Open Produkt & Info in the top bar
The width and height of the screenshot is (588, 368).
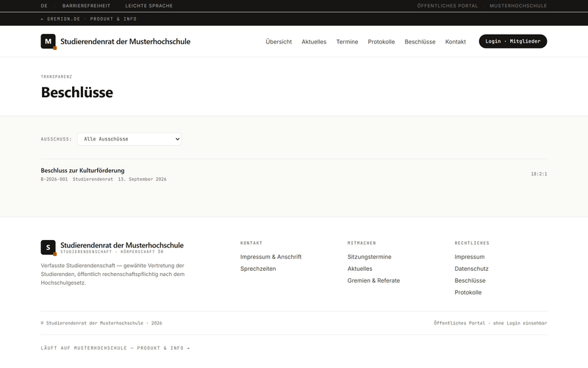[113, 19]
